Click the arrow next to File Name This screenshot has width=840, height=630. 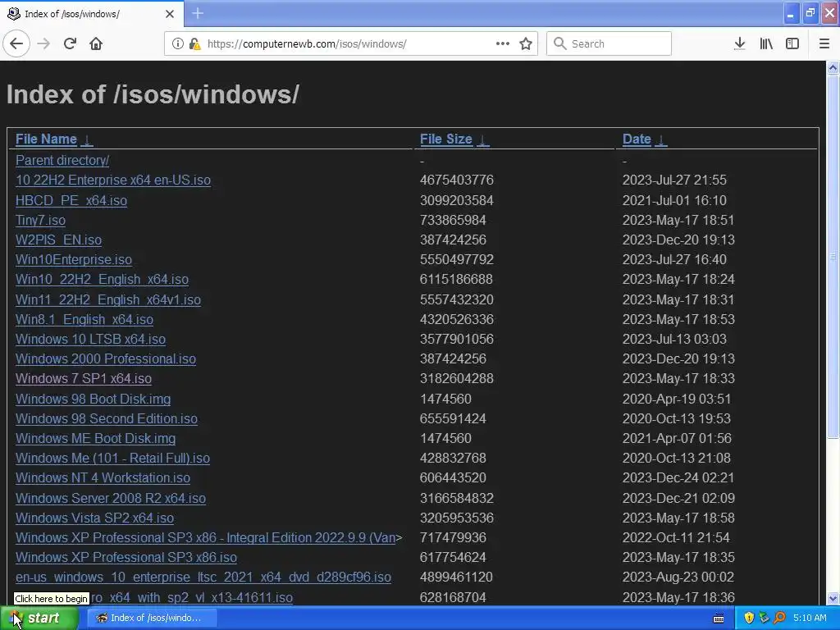point(87,139)
